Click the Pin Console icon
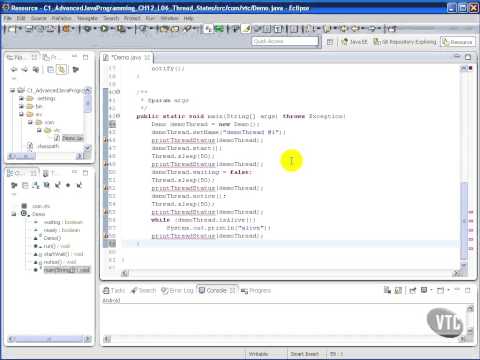The height and width of the screenshot is (360, 480). click(412, 290)
